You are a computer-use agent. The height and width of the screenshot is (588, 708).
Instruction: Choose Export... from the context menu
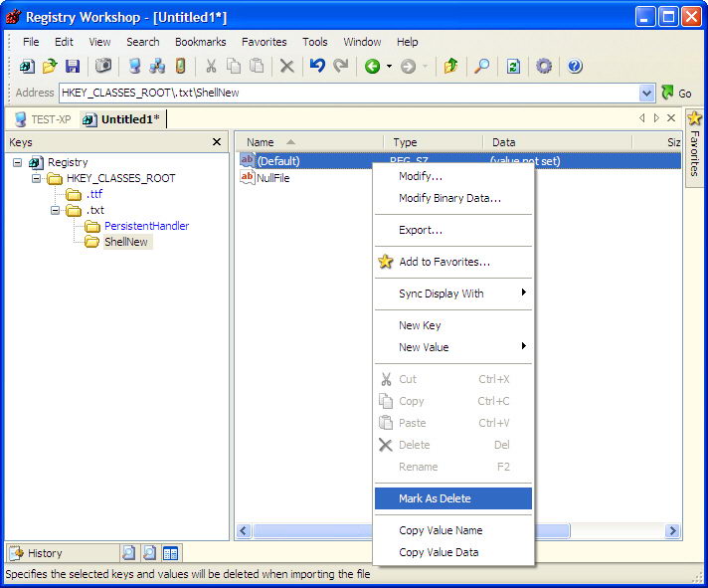pyautogui.click(x=421, y=230)
